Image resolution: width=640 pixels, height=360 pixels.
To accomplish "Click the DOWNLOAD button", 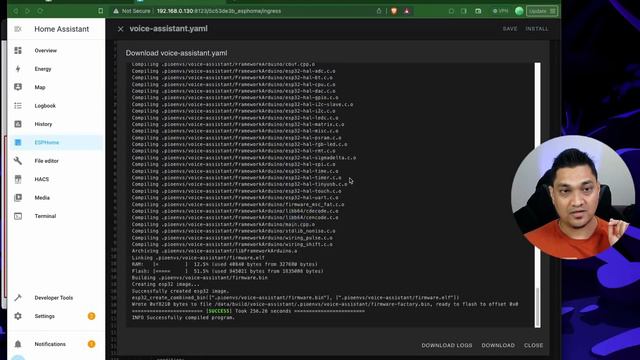I will tap(498, 345).
